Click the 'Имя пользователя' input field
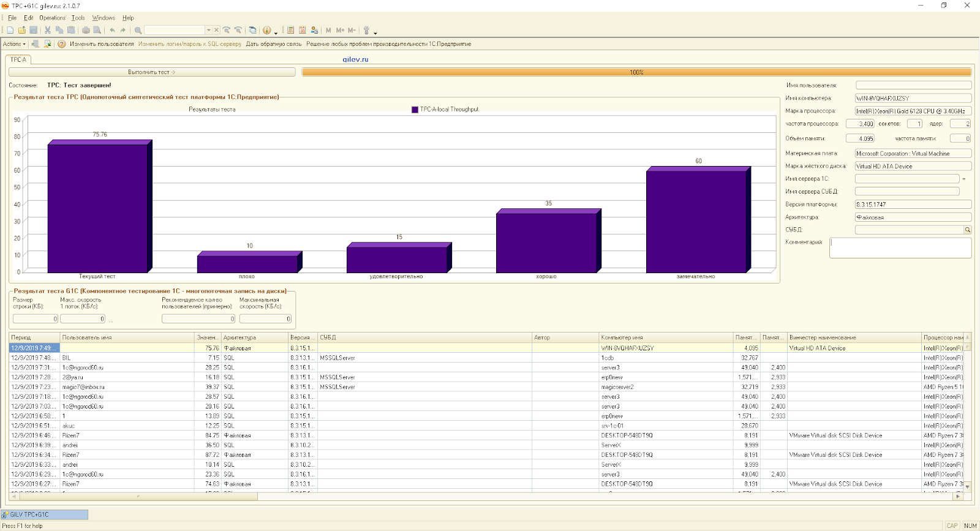Screen dimensions: 980x531 (913, 86)
